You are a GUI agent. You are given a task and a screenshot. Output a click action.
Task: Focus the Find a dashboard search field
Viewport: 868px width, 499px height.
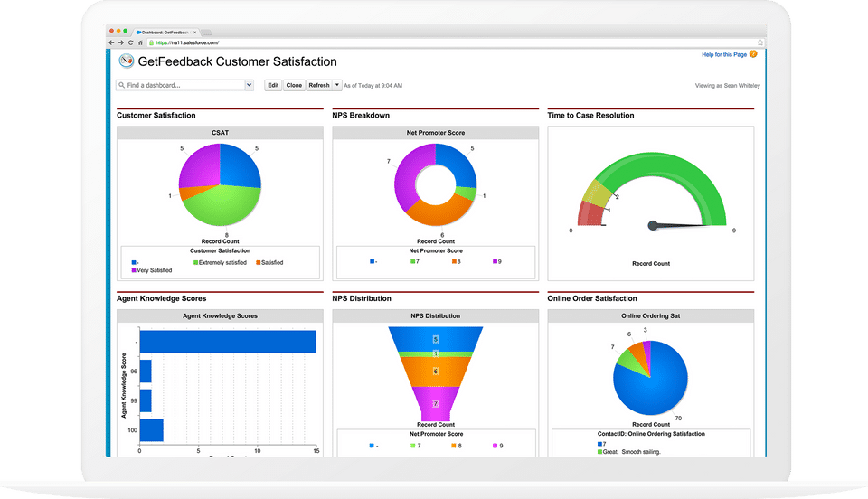coord(181,85)
